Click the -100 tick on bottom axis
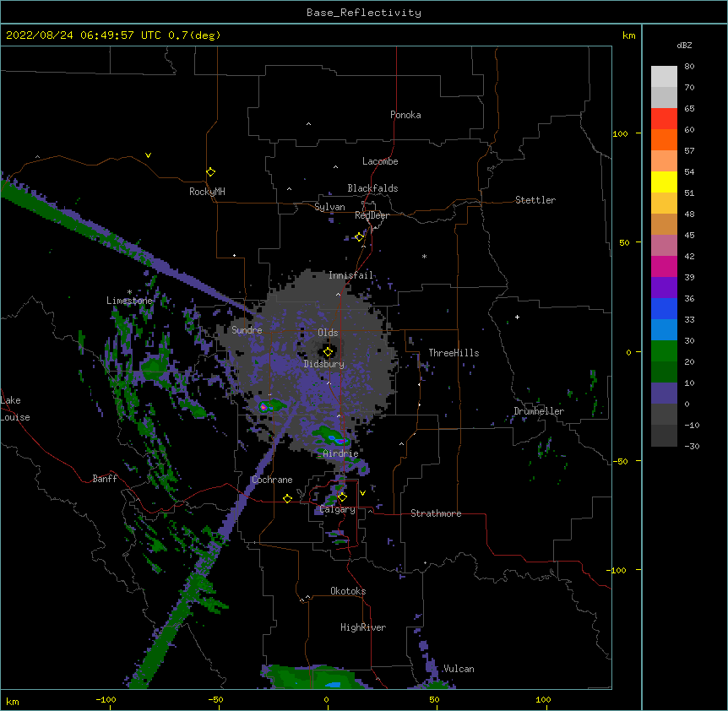The width and height of the screenshot is (728, 711). coord(106,699)
